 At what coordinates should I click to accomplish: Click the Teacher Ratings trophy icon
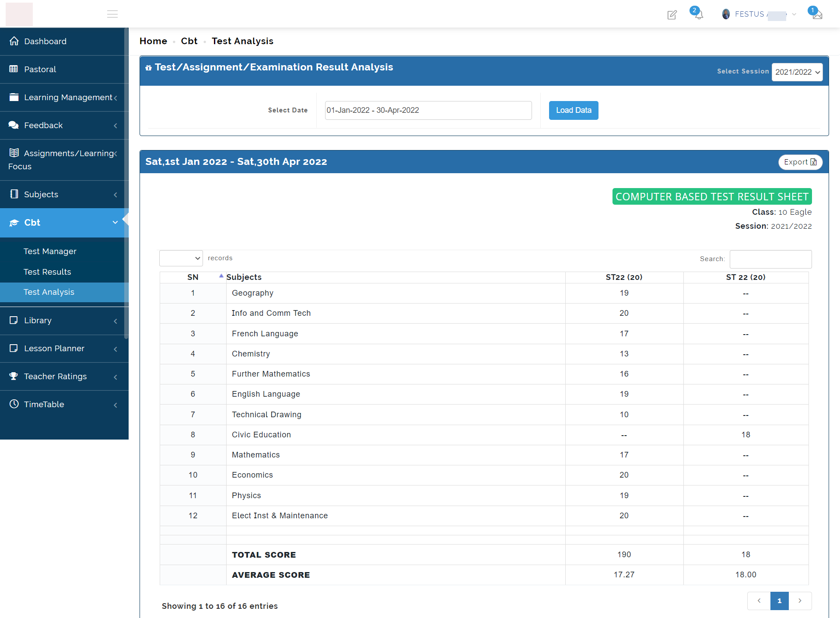coord(14,376)
